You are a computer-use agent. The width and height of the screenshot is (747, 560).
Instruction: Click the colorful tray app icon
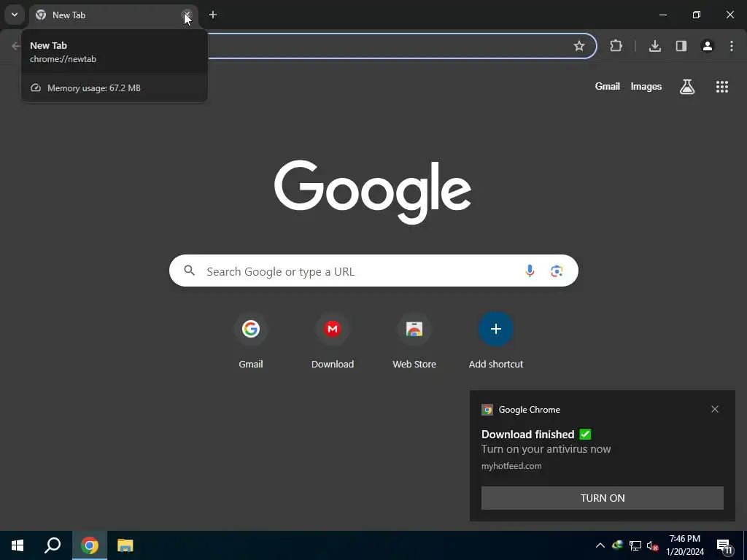point(617,545)
